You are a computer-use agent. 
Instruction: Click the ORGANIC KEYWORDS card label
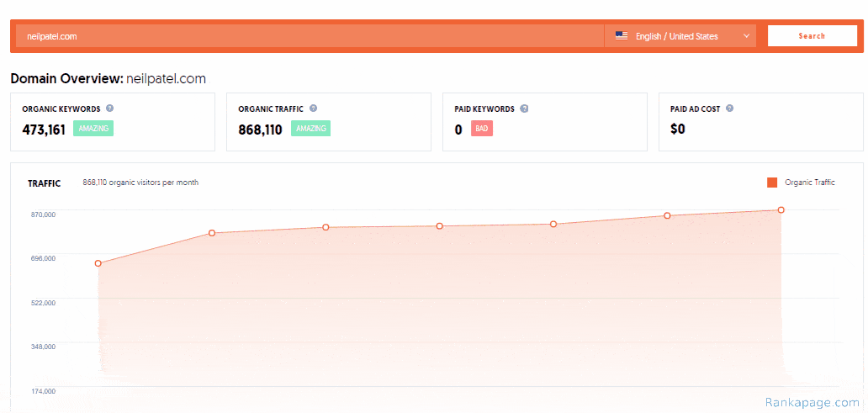click(61, 109)
